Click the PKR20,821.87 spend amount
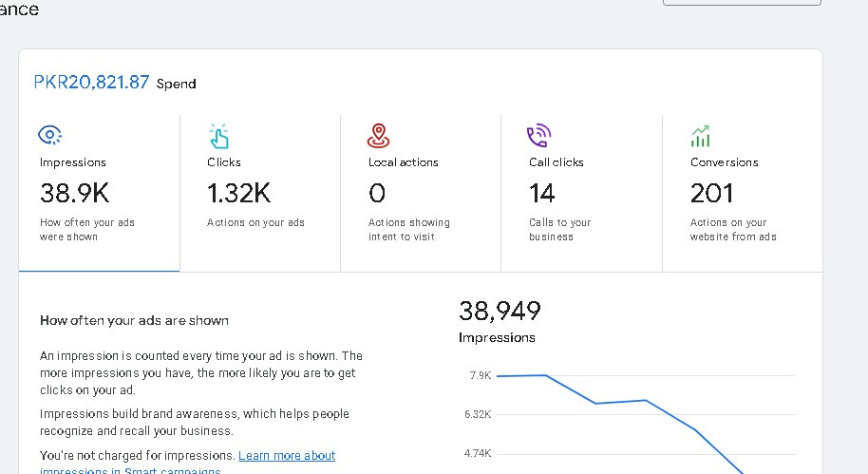Viewport: 868px width, 474px height. [x=91, y=83]
